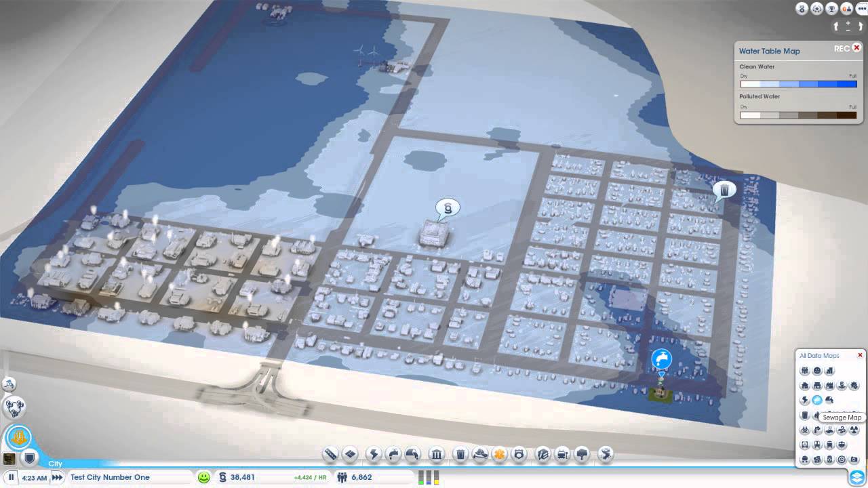Open the Sewage pipe build menu

tap(412, 454)
